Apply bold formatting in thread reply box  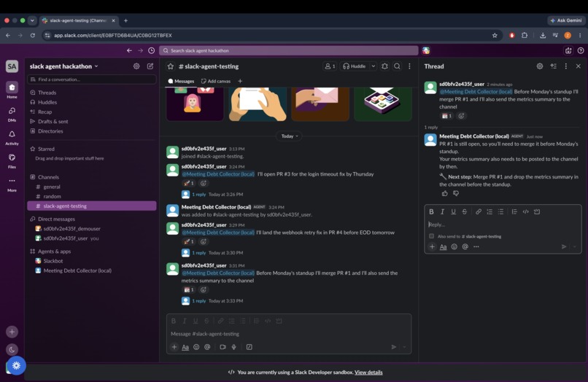[431, 212]
